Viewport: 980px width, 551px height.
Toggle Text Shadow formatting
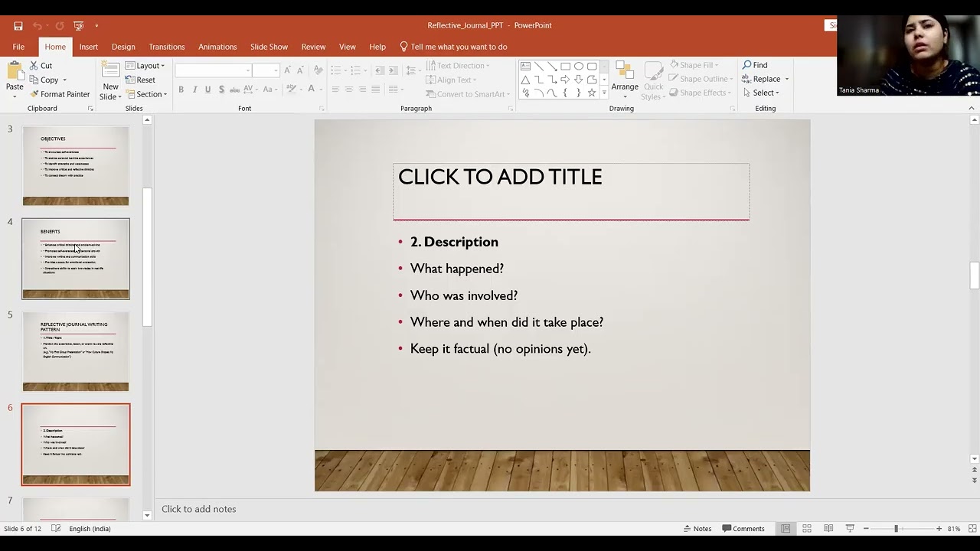point(221,90)
